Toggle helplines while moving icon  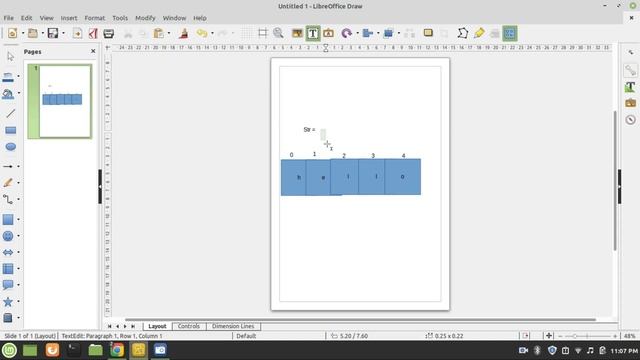[x=263, y=33]
